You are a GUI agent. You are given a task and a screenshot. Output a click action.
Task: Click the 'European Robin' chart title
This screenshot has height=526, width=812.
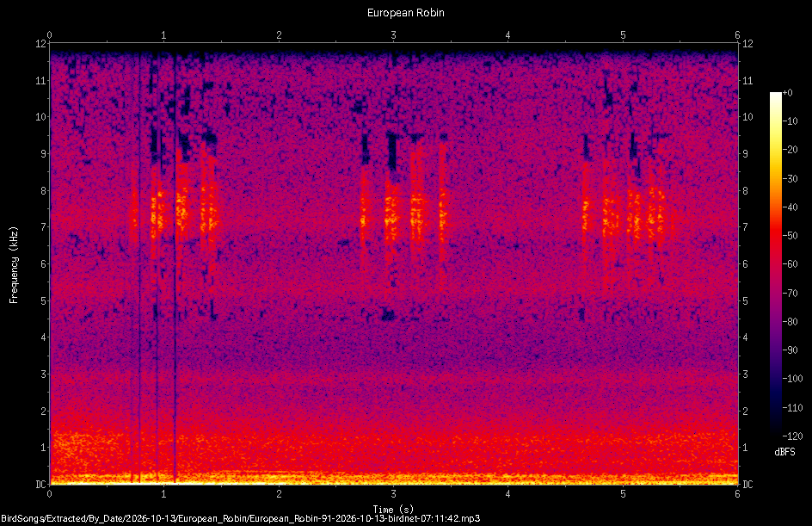click(x=405, y=13)
